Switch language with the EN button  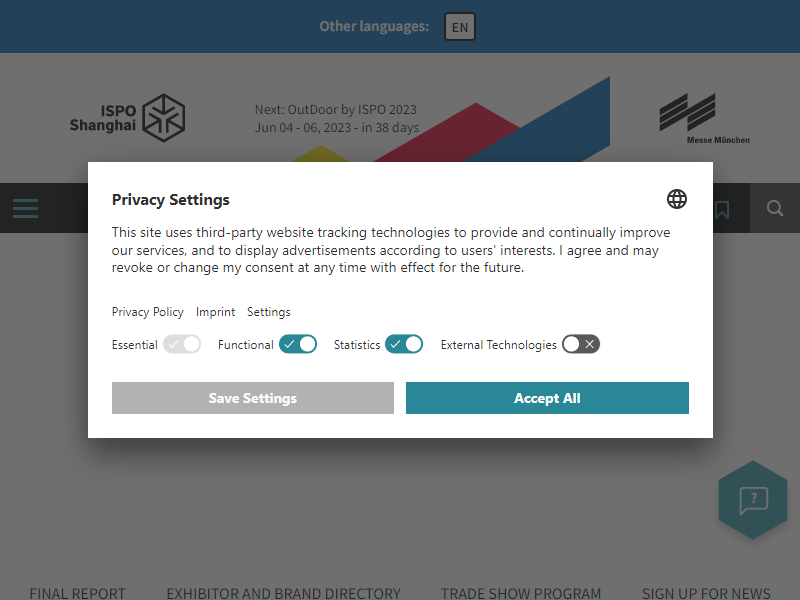460,27
